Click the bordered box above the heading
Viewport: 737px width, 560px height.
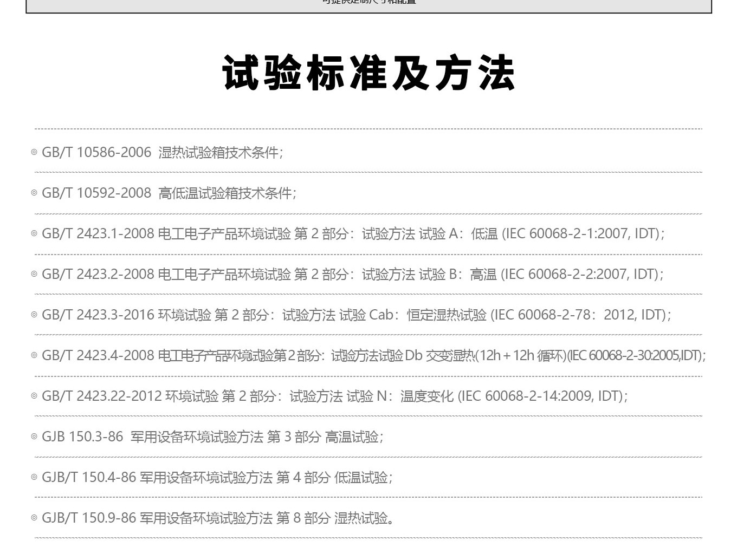[x=368, y=5]
